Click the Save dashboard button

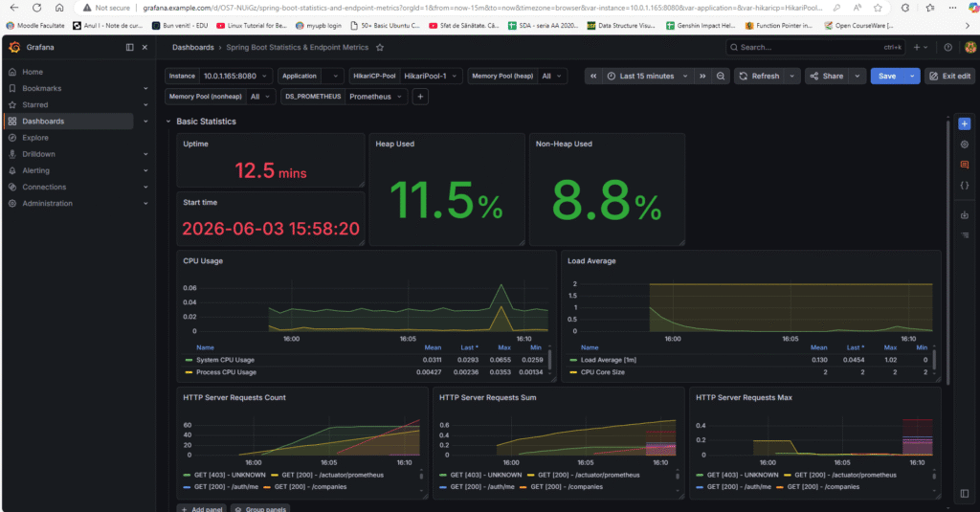[887, 77]
